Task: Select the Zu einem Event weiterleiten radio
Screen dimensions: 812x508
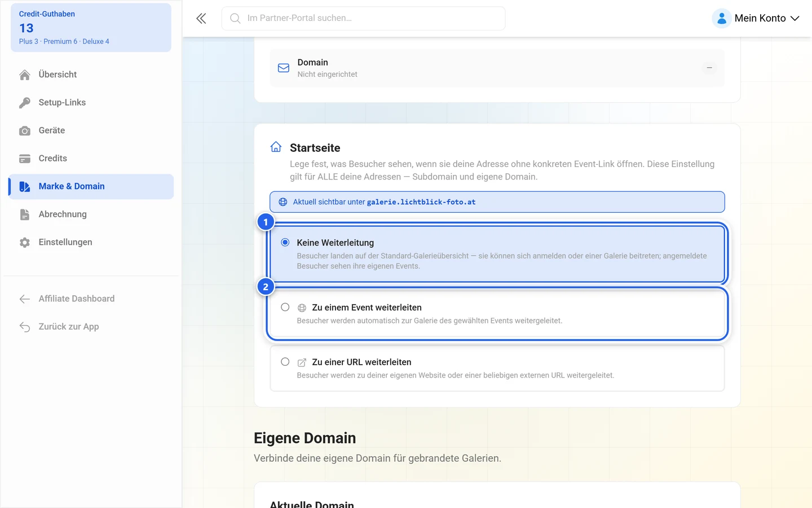Action: (285, 307)
